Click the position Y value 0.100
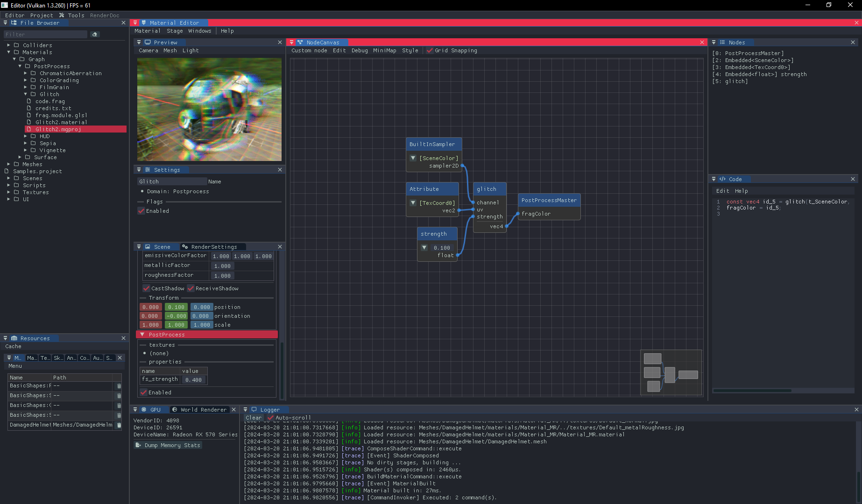Screen dimensions: 862x504 pyautogui.click(x=176, y=307)
